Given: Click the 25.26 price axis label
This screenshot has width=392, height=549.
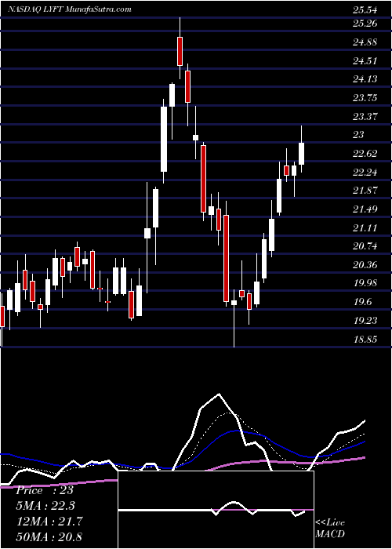Looking at the screenshot, I should 365,24.
